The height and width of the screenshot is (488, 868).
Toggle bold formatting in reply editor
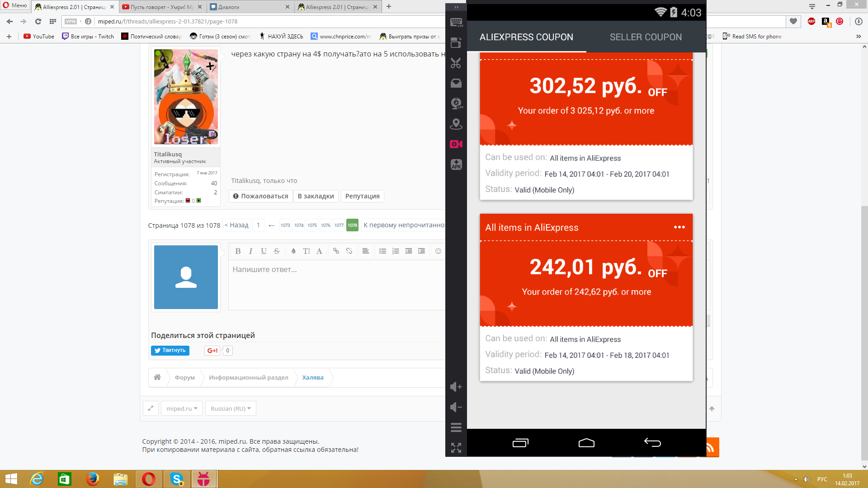coord(238,251)
